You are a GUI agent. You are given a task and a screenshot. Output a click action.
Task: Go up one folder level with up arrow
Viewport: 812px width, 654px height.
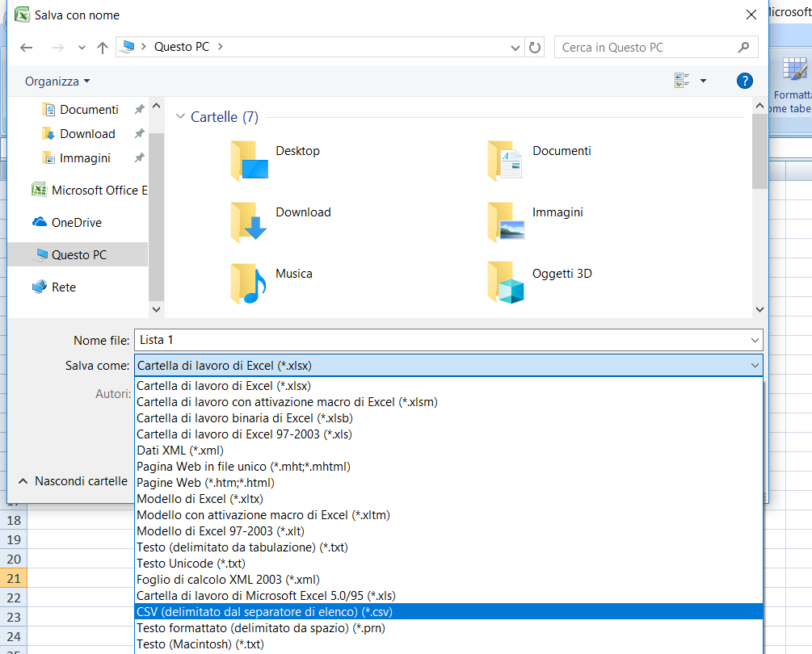click(103, 48)
